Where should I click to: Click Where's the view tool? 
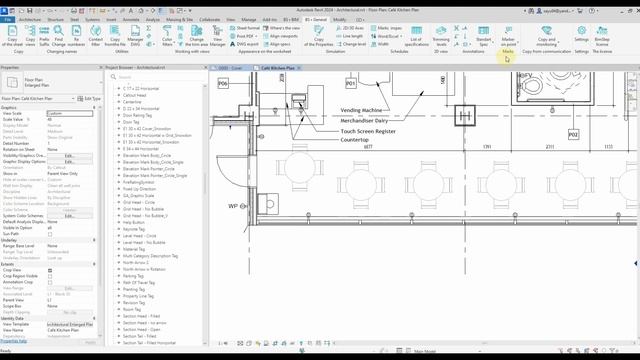point(281,28)
